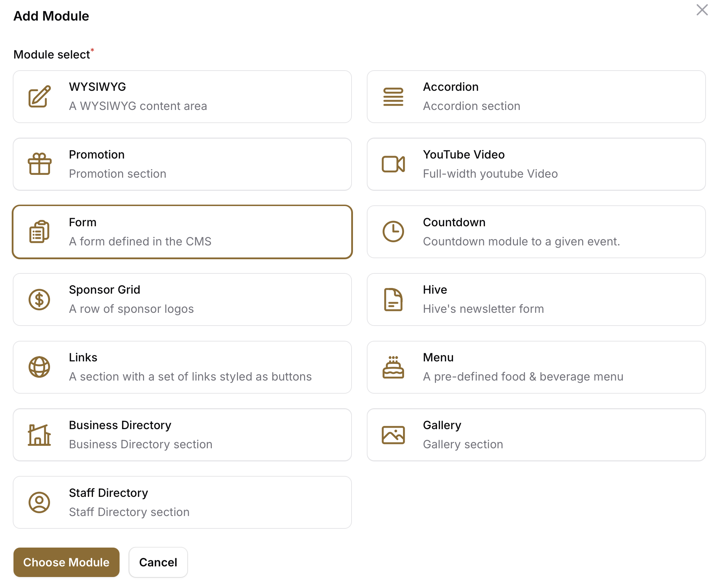Image resolution: width=718 pixels, height=588 pixels.
Task: Click the Promotion gift box icon
Action: (39, 164)
